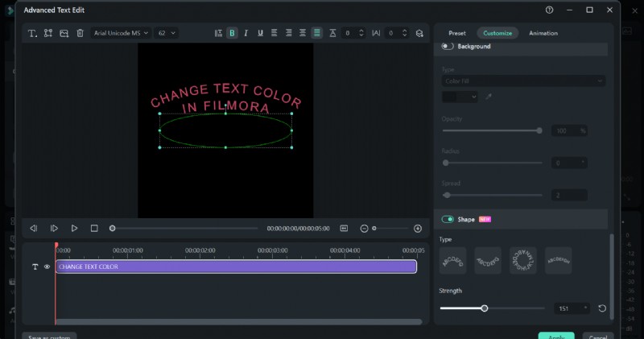
Task: Step to the previous frame
Action: tap(34, 228)
